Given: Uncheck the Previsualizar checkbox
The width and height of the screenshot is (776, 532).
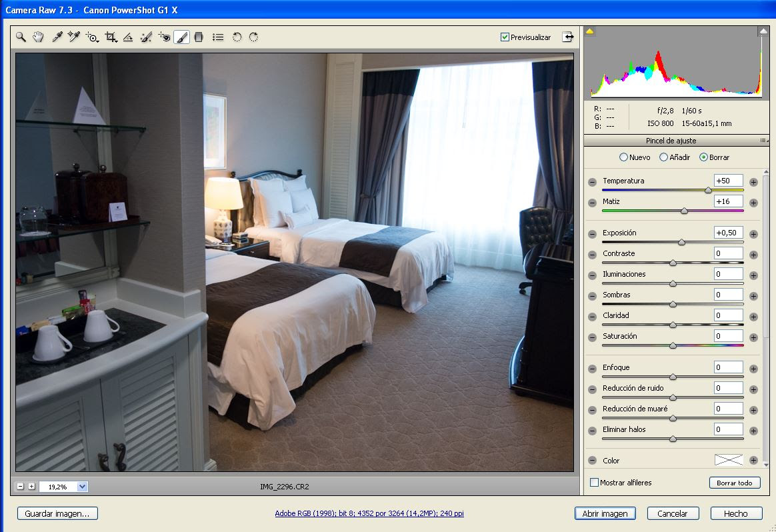Looking at the screenshot, I should coord(505,37).
